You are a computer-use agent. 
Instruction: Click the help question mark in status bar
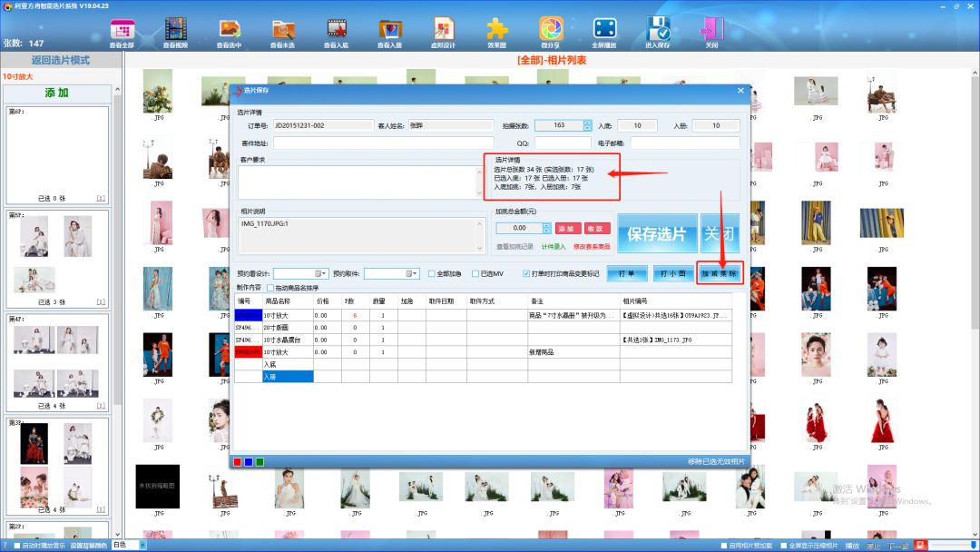(x=5, y=546)
